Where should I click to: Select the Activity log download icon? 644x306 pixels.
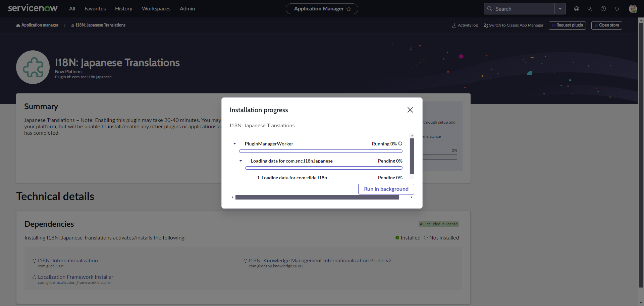(x=454, y=25)
